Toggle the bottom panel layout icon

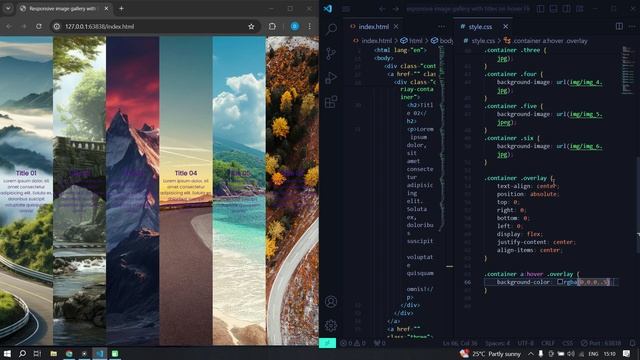click(x=553, y=9)
